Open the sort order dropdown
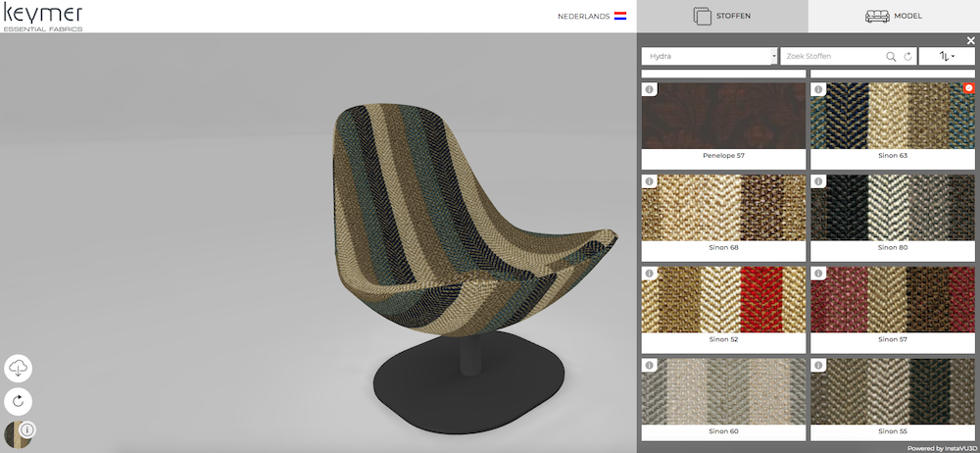 coord(947,56)
